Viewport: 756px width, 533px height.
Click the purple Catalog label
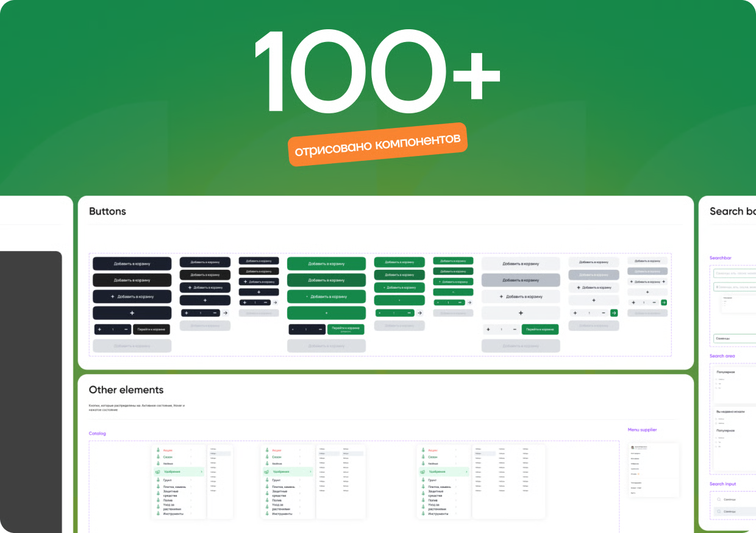[98, 434]
